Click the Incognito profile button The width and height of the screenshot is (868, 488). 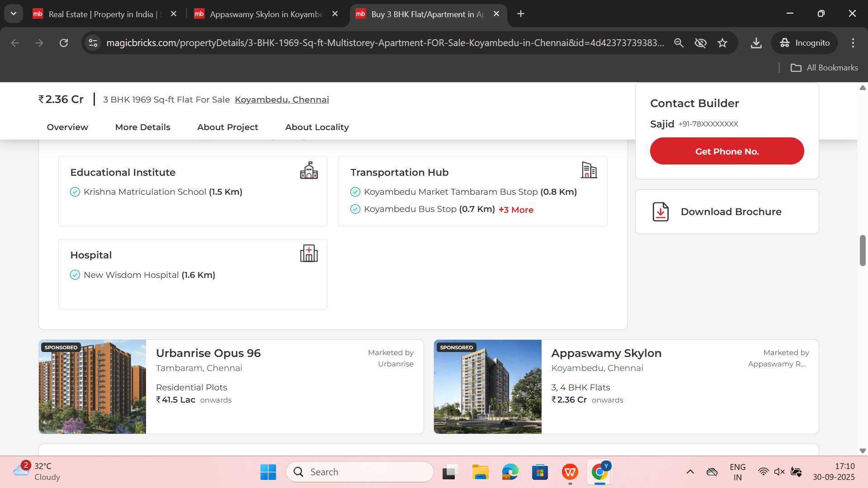click(805, 43)
